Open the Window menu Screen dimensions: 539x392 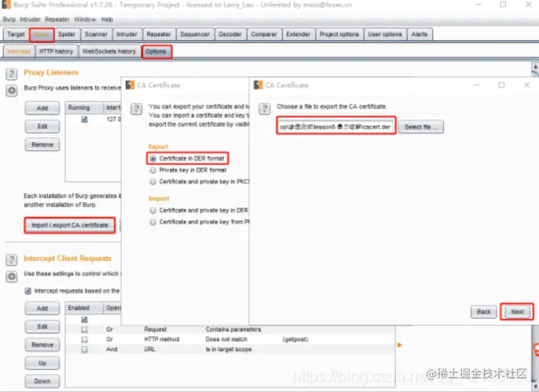coord(85,19)
